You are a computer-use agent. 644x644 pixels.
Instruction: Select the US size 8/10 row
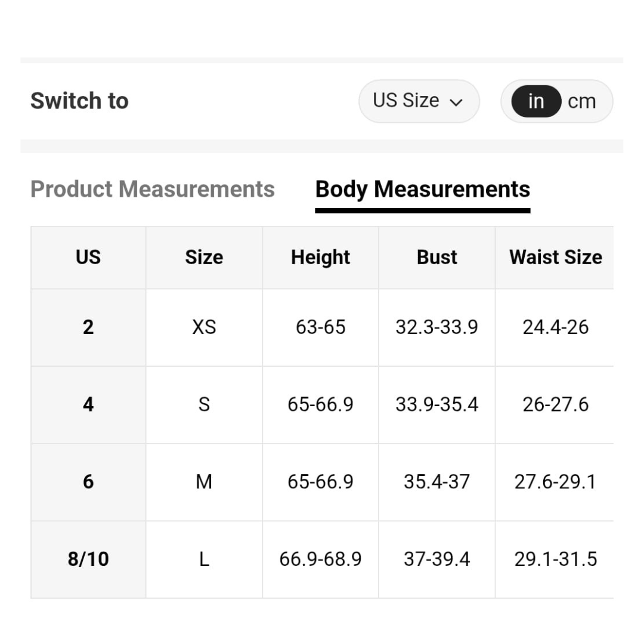point(88,559)
